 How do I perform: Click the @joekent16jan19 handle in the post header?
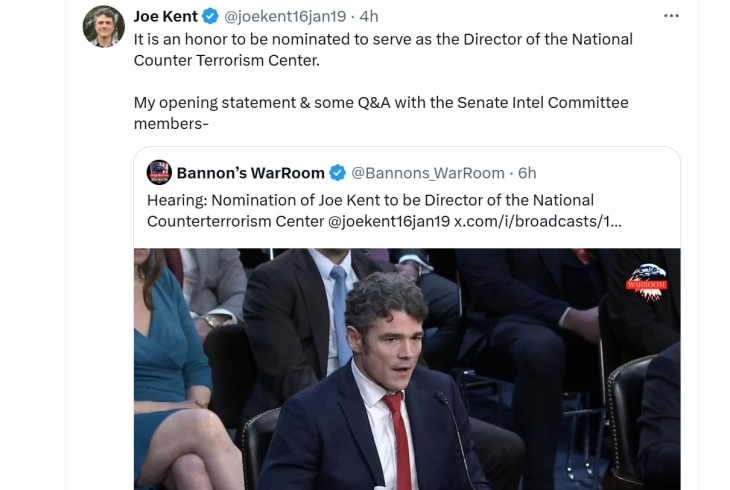point(285,16)
